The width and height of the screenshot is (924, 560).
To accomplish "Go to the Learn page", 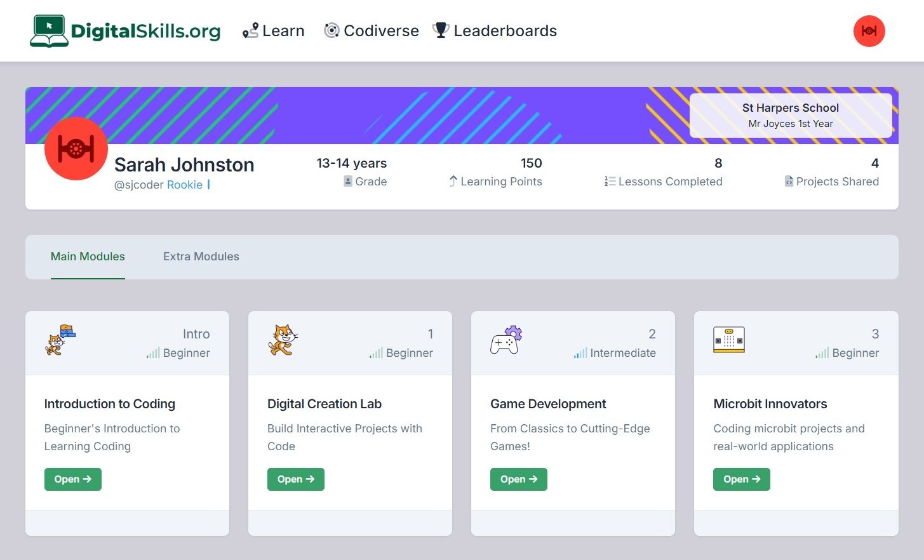I will coord(274,31).
